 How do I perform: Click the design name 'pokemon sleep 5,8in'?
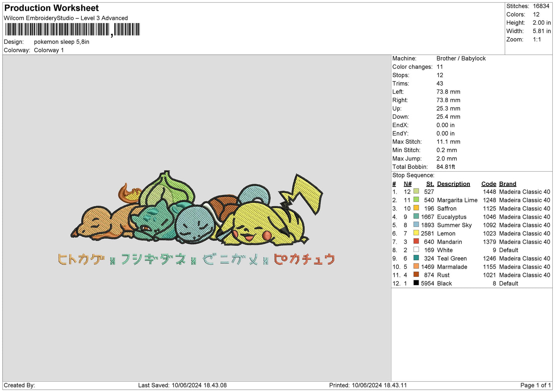coord(61,42)
